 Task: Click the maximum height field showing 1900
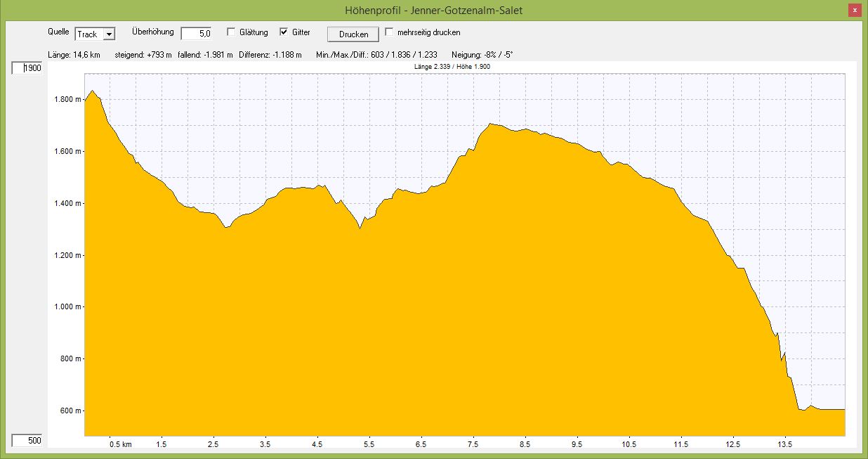click(27, 68)
